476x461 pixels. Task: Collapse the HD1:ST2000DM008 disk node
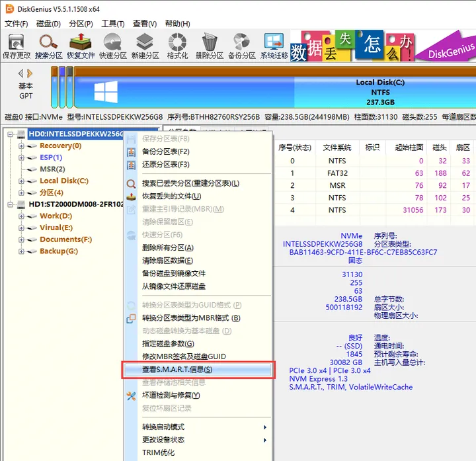[11, 204]
